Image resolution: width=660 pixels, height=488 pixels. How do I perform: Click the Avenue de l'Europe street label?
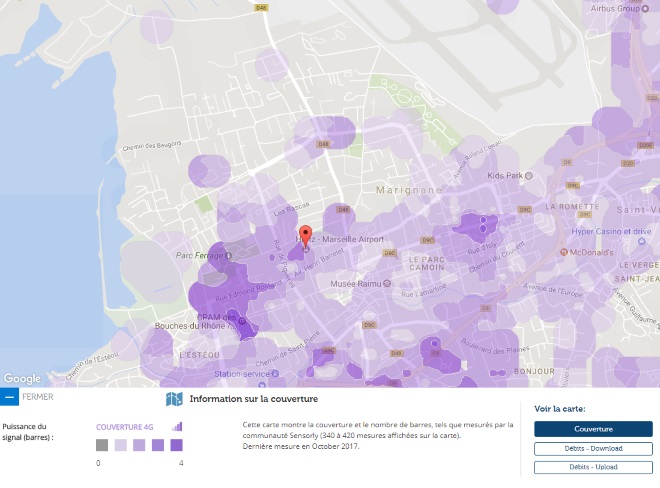point(553,290)
